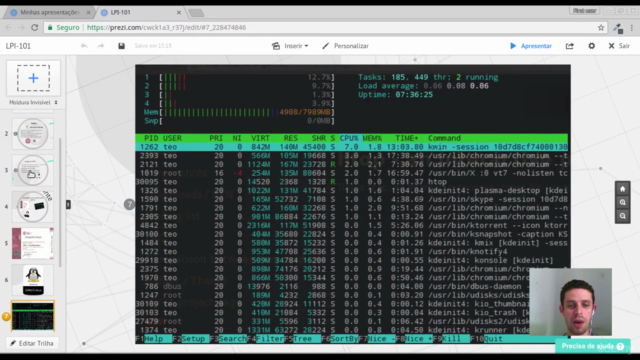Select path thumbnail number 3
Viewport: 640px width, 360px height.
point(33,170)
